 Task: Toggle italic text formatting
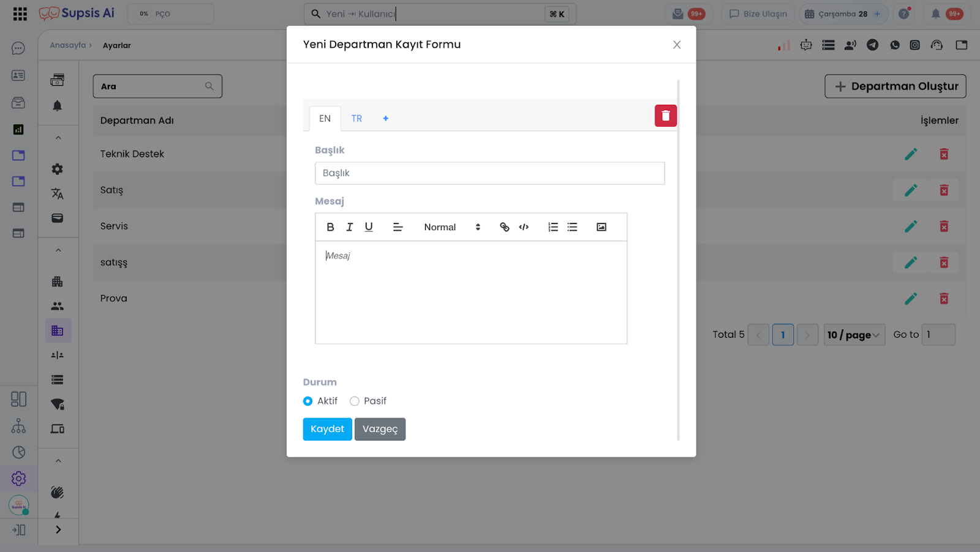[x=350, y=227]
